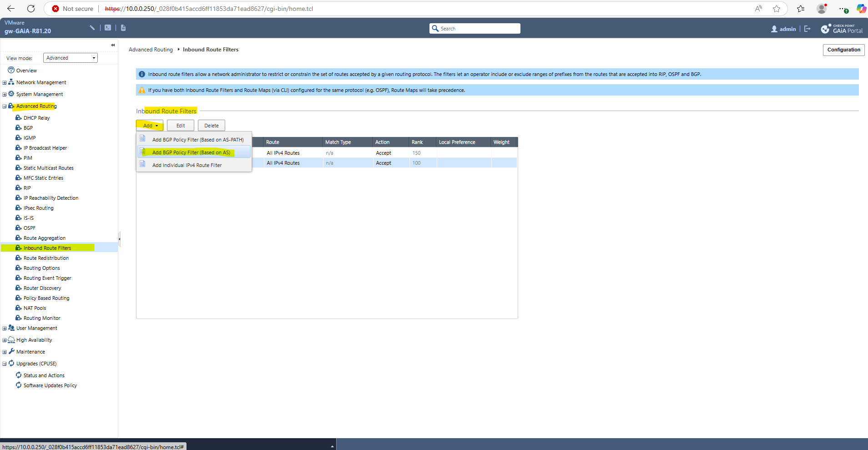Click the Configuration button
The height and width of the screenshot is (450, 868).
coord(843,50)
